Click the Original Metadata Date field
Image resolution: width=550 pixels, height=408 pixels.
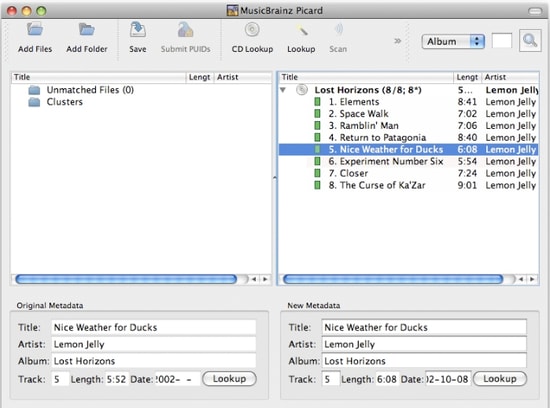pyautogui.click(x=177, y=379)
